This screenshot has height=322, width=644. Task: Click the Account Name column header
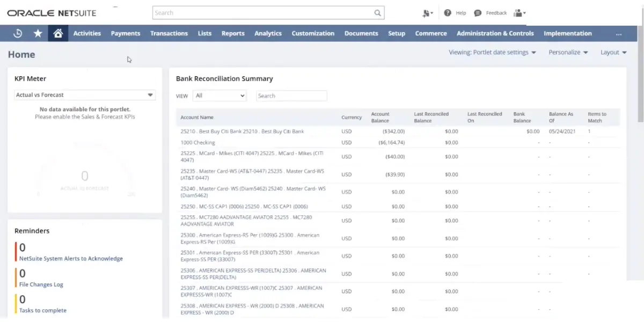click(x=197, y=117)
